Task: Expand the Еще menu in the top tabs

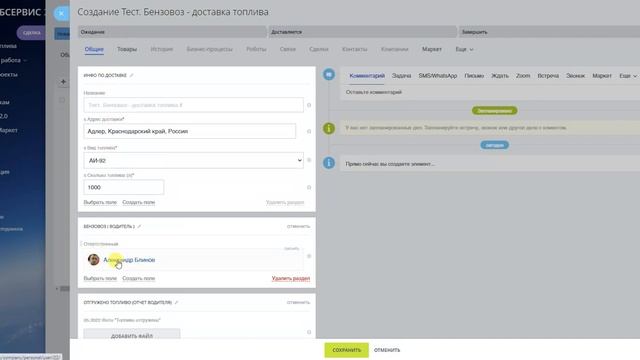Action: tap(464, 49)
